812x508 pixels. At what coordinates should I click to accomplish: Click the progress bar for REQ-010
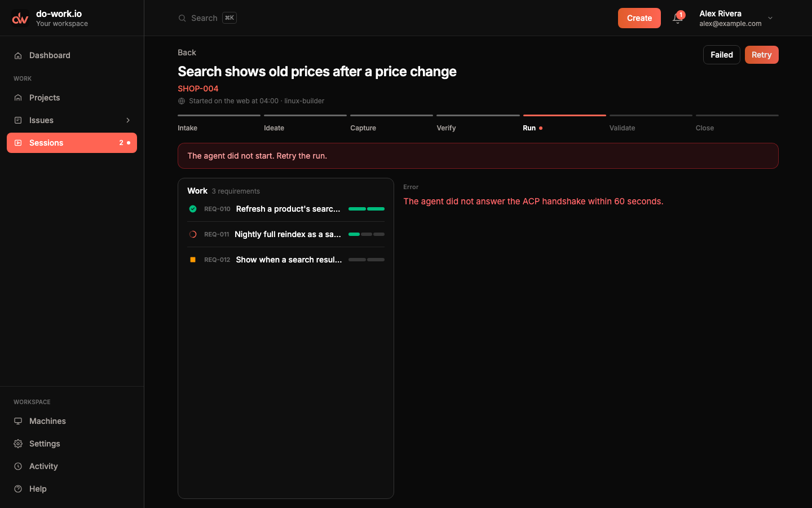coord(367,209)
